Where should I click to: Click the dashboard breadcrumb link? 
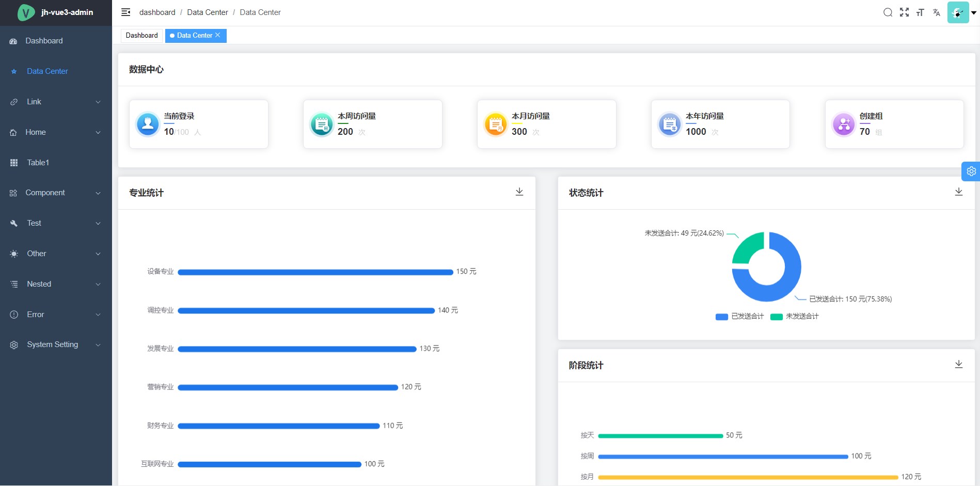click(157, 12)
